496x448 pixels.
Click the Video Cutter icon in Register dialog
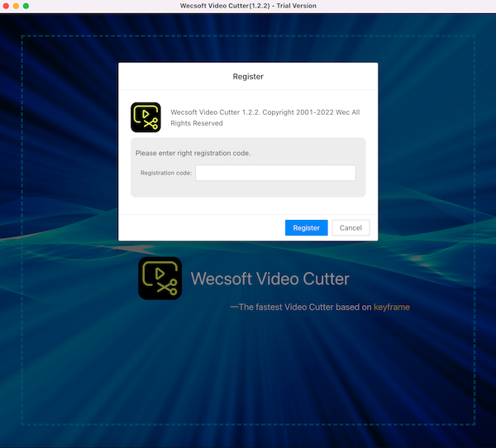pyautogui.click(x=145, y=117)
